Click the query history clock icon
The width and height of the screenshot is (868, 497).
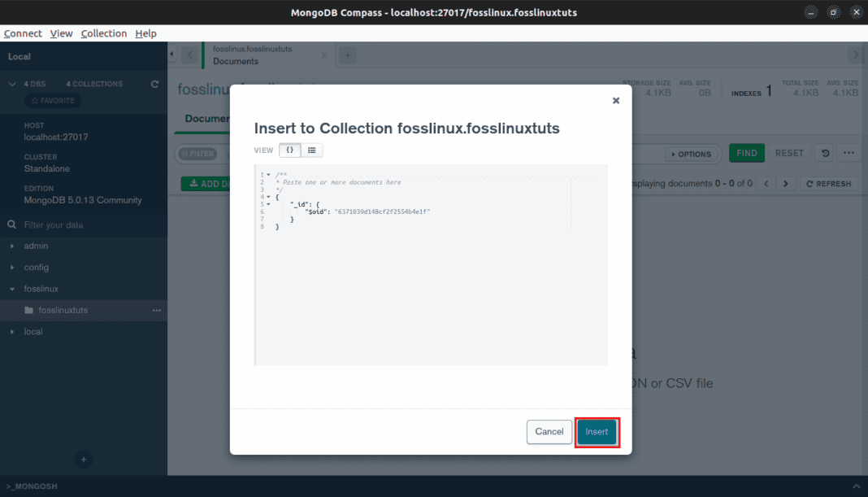[x=822, y=153]
